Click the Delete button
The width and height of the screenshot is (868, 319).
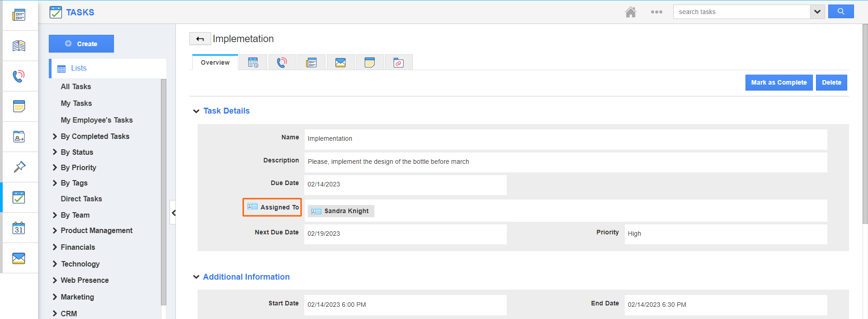831,82
